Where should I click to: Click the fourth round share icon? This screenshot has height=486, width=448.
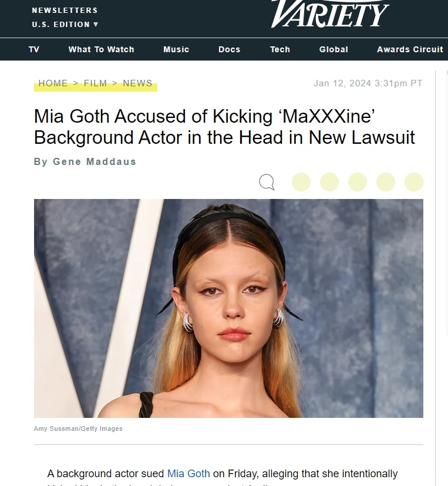pyautogui.click(x=386, y=182)
